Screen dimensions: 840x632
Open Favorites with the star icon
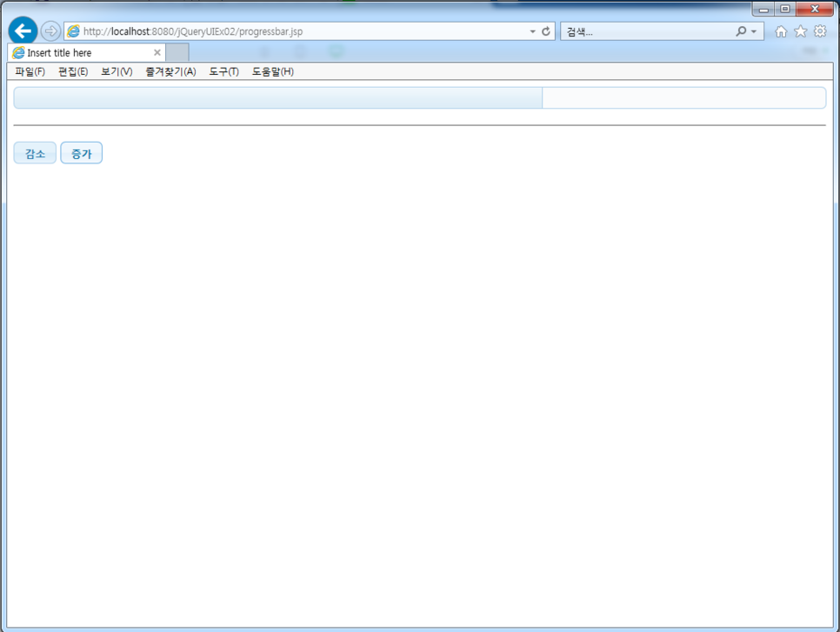800,31
